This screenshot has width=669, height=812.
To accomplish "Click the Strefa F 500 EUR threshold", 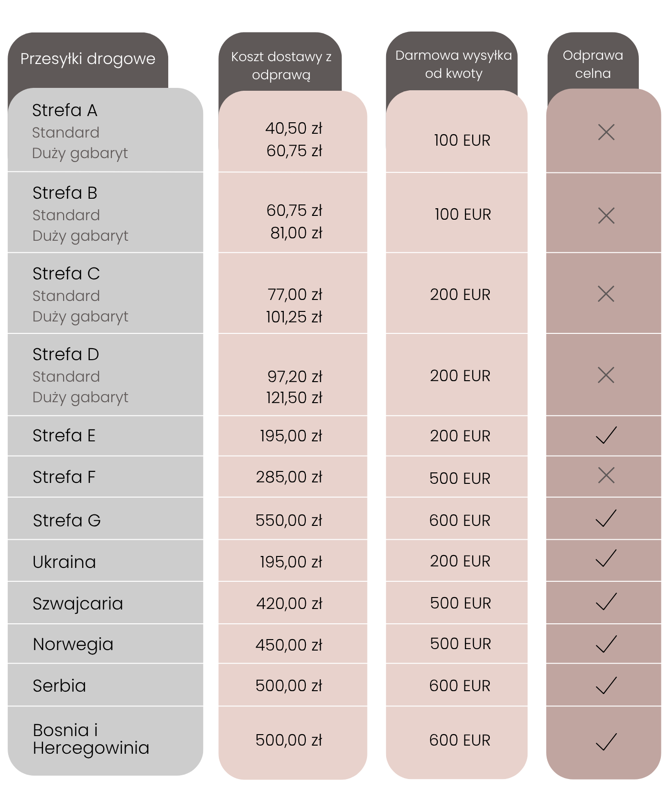I will [x=460, y=478].
